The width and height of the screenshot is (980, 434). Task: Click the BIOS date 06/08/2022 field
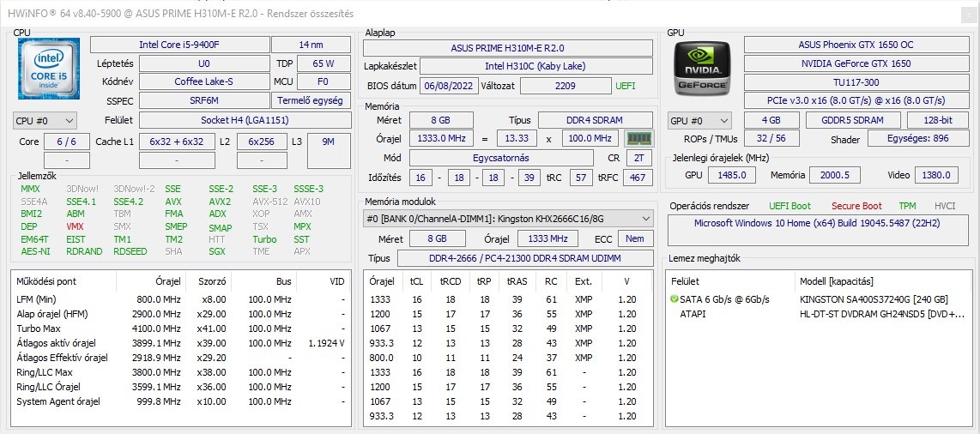point(450,86)
